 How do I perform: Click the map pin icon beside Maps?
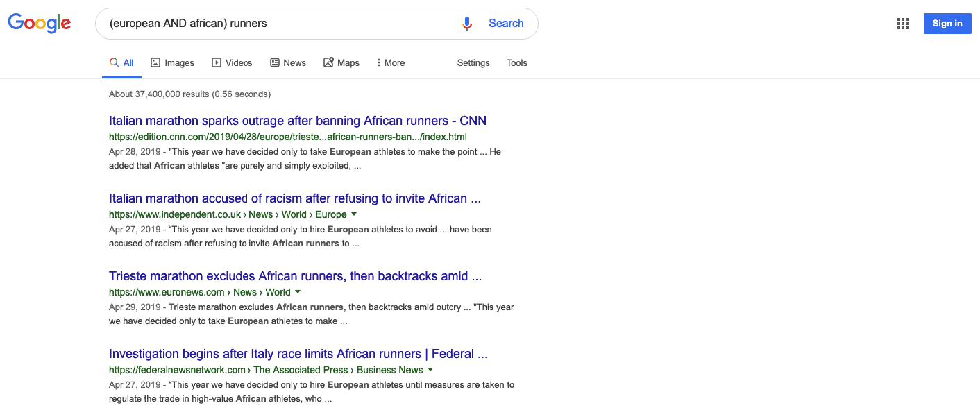[327, 62]
